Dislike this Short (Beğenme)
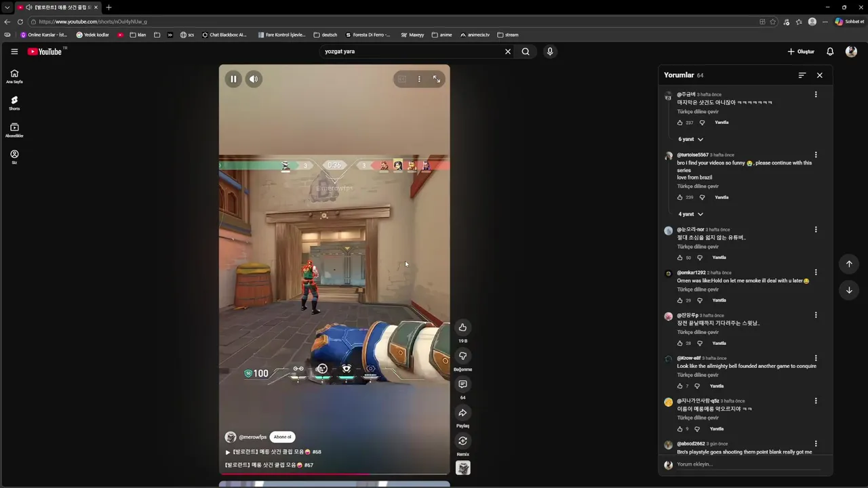 462,356
